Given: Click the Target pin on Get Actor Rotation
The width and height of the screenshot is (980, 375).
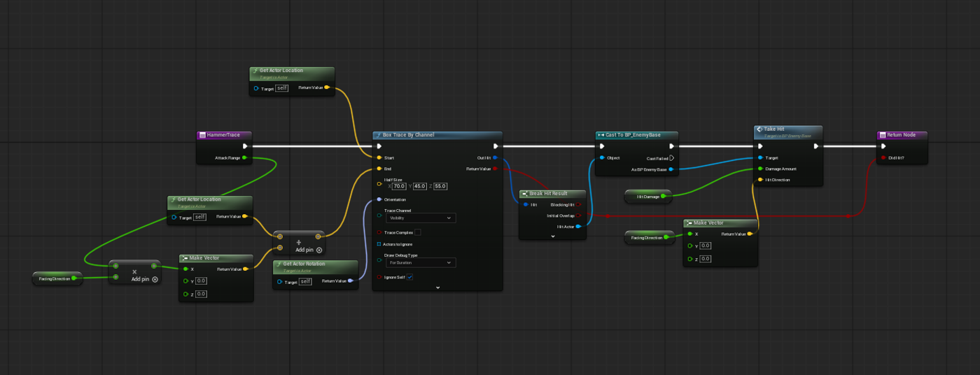Looking at the screenshot, I should tap(279, 281).
